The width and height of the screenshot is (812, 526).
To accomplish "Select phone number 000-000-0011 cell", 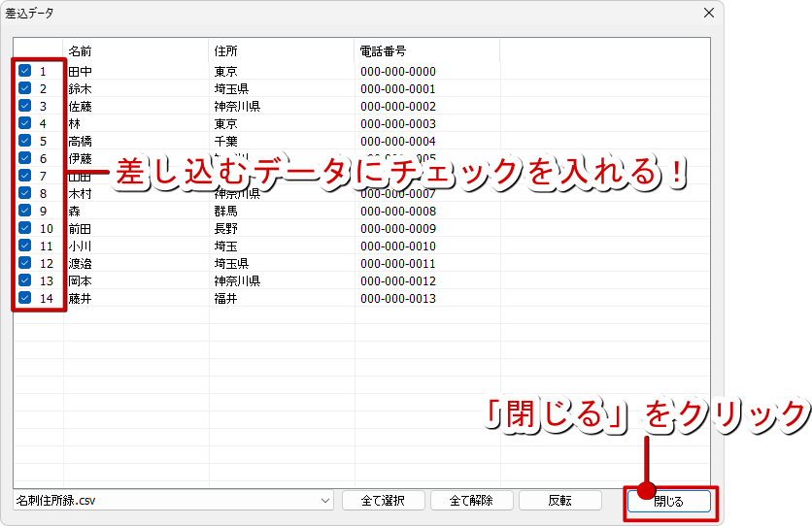I will coord(398,263).
